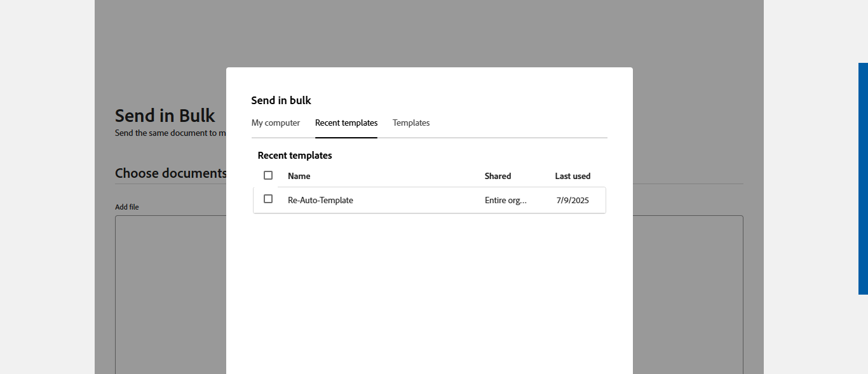
Task: Click the Send in bulk dialog title
Action: point(281,100)
